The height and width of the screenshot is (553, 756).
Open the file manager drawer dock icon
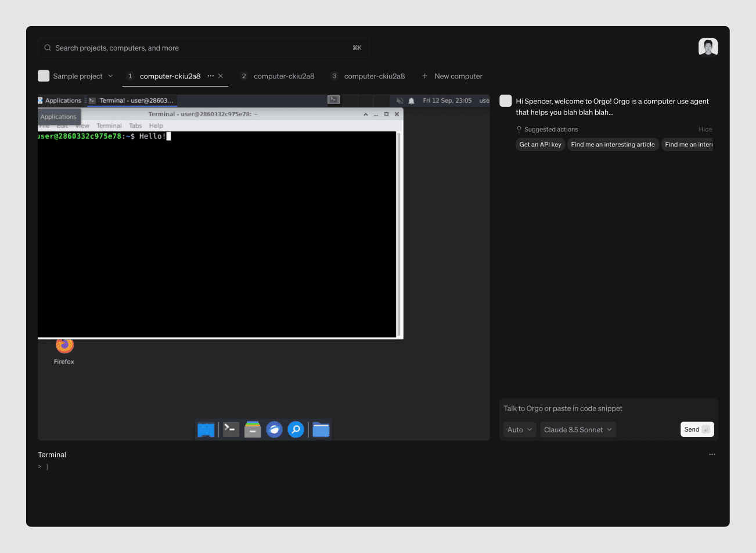point(253,429)
